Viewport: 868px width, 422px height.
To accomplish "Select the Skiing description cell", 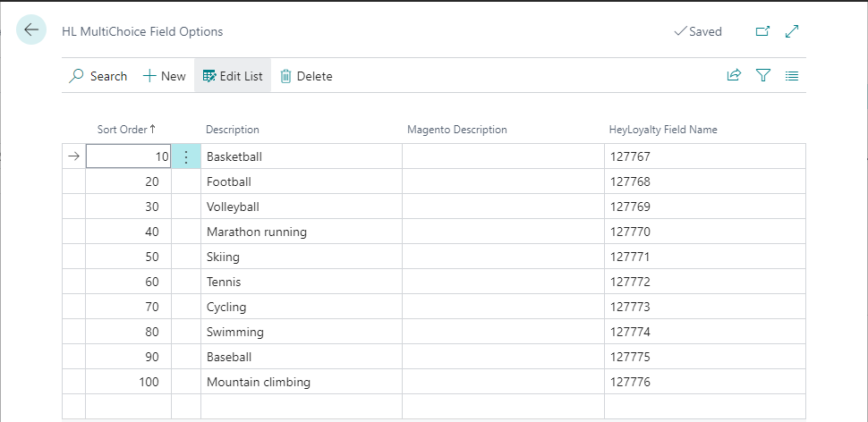I will (x=302, y=257).
